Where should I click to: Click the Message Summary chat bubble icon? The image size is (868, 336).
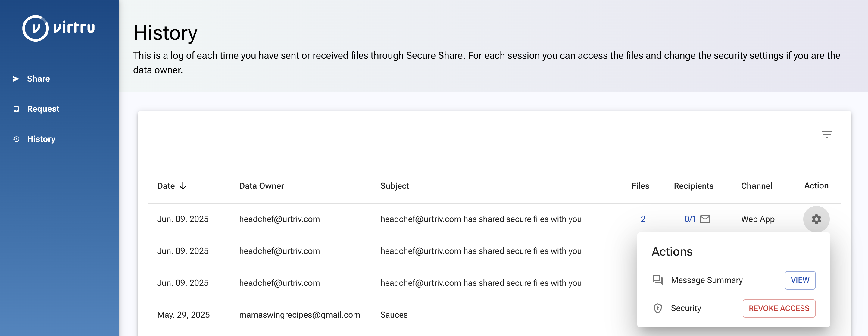pos(657,280)
